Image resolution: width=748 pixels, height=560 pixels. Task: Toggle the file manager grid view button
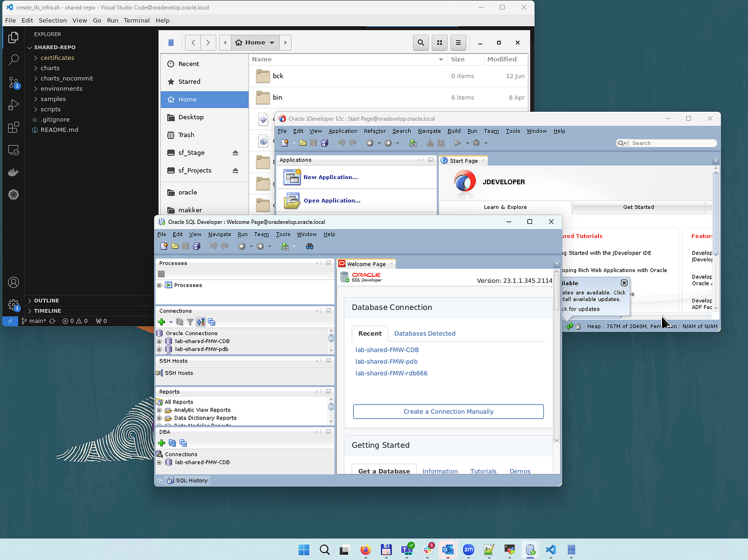click(x=440, y=43)
